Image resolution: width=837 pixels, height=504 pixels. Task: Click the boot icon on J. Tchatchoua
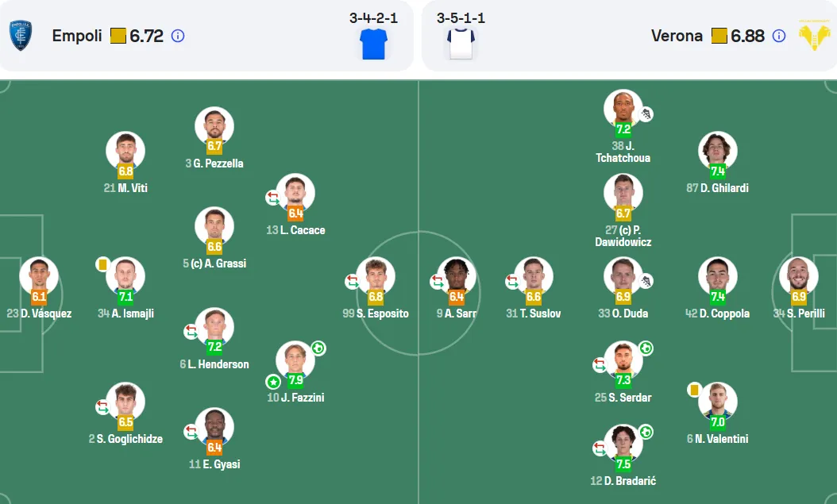click(x=646, y=113)
